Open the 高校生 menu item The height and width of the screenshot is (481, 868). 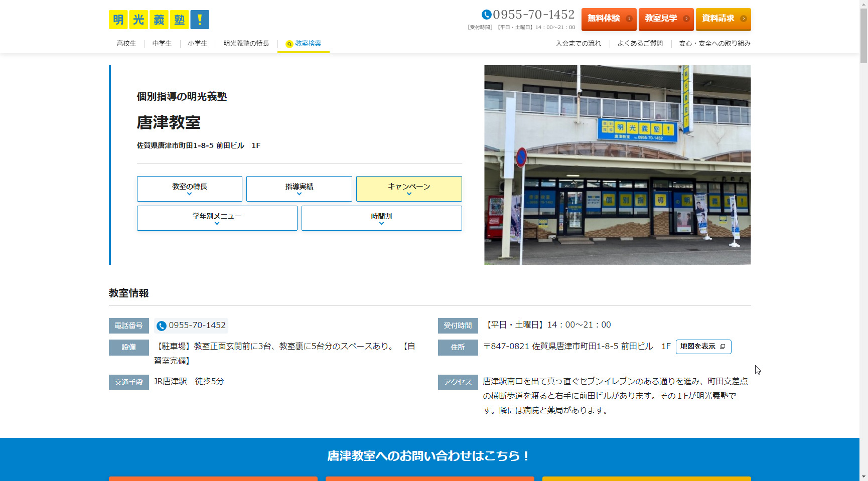pyautogui.click(x=126, y=44)
